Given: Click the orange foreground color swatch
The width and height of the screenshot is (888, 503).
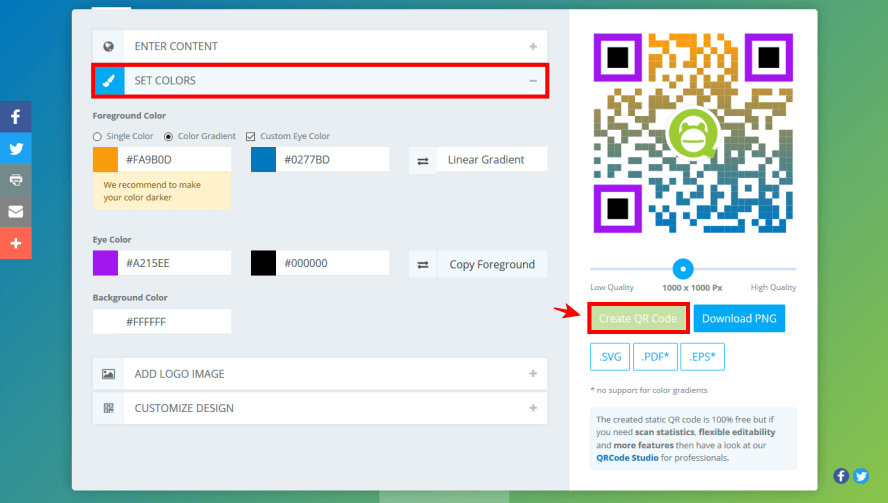Looking at the screenshot, I should [x=105, y=160].
